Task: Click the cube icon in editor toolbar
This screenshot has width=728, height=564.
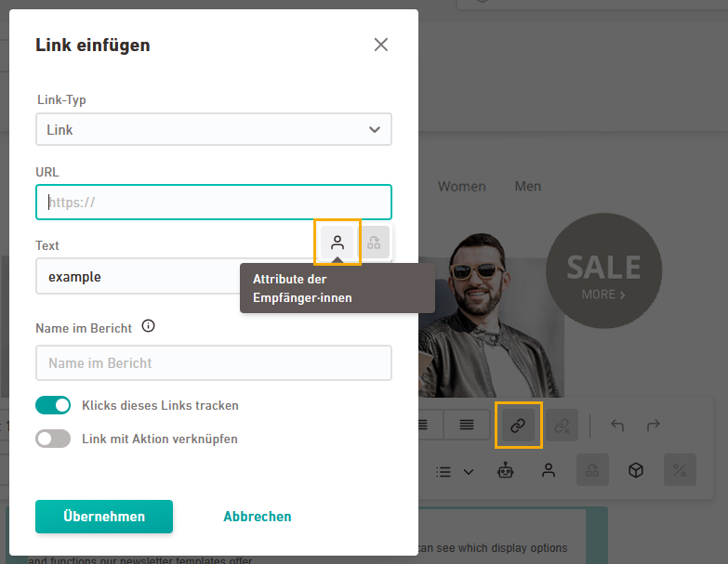Action: pos(636,471)
